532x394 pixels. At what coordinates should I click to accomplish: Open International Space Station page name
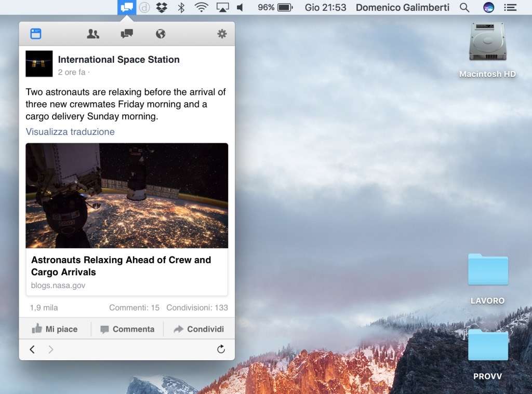pos(118,60)
